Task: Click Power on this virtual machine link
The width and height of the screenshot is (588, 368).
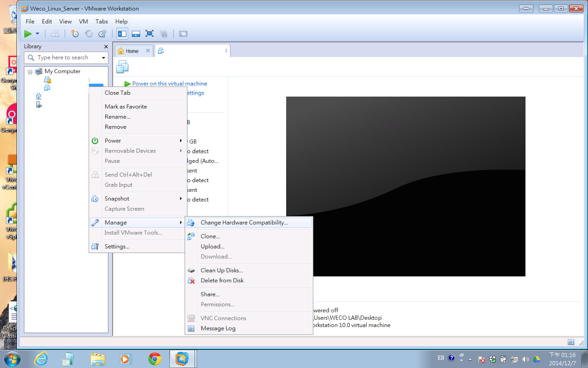Action: coord(170,84)
